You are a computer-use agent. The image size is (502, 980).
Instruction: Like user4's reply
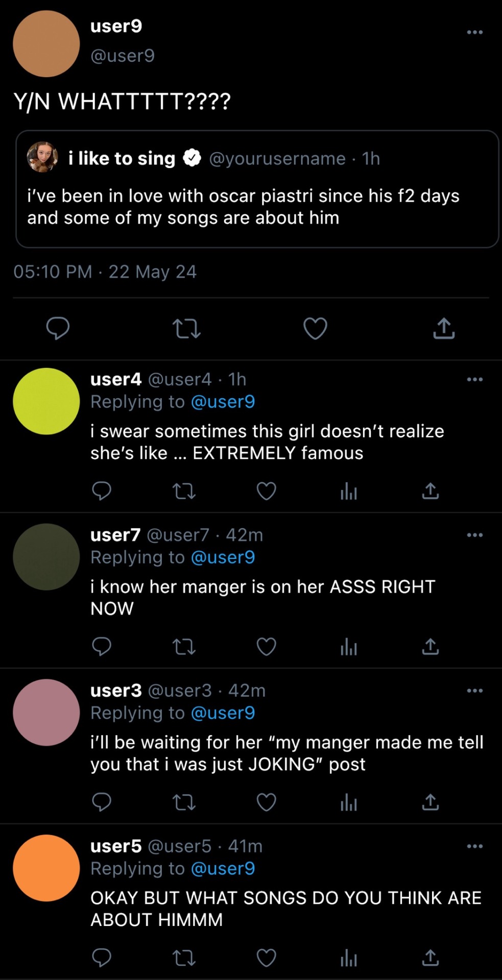[x=266, y=491]
